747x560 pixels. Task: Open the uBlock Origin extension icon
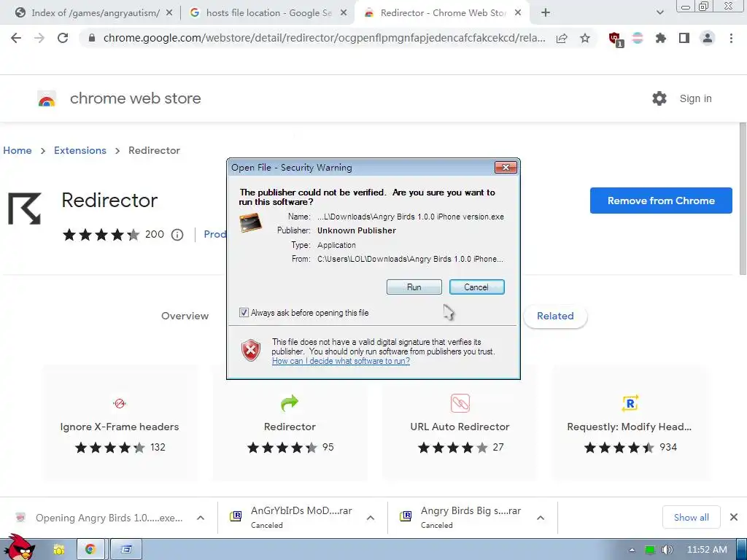[615, 39]
